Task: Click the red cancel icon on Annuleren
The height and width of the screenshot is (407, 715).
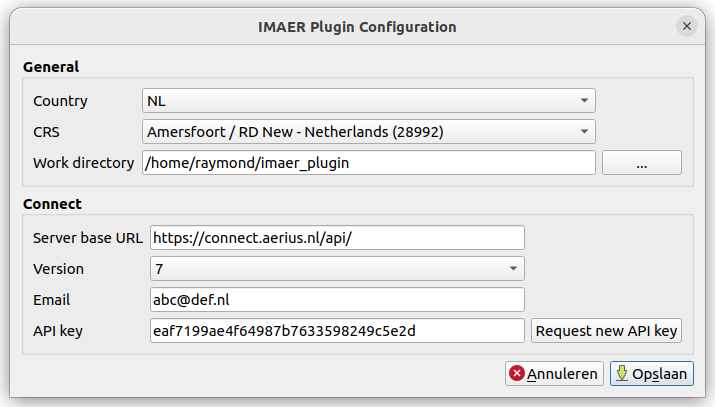Action: [517, 374]
